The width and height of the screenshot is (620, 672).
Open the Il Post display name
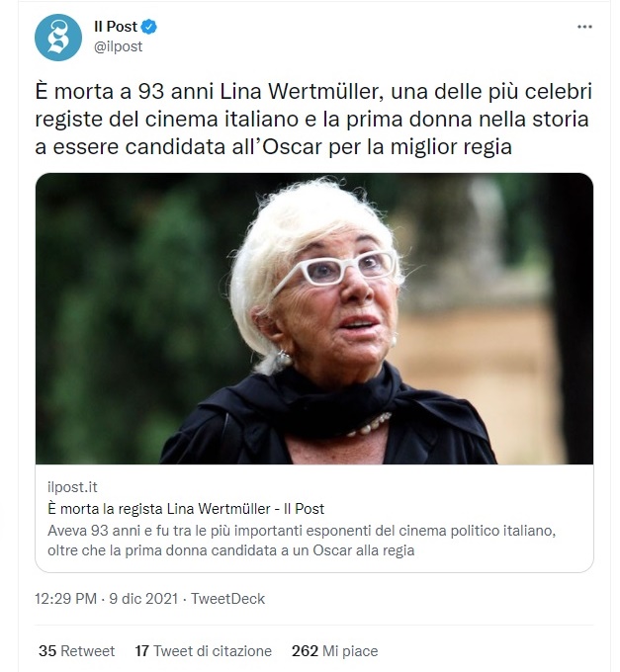coord(116,27)
